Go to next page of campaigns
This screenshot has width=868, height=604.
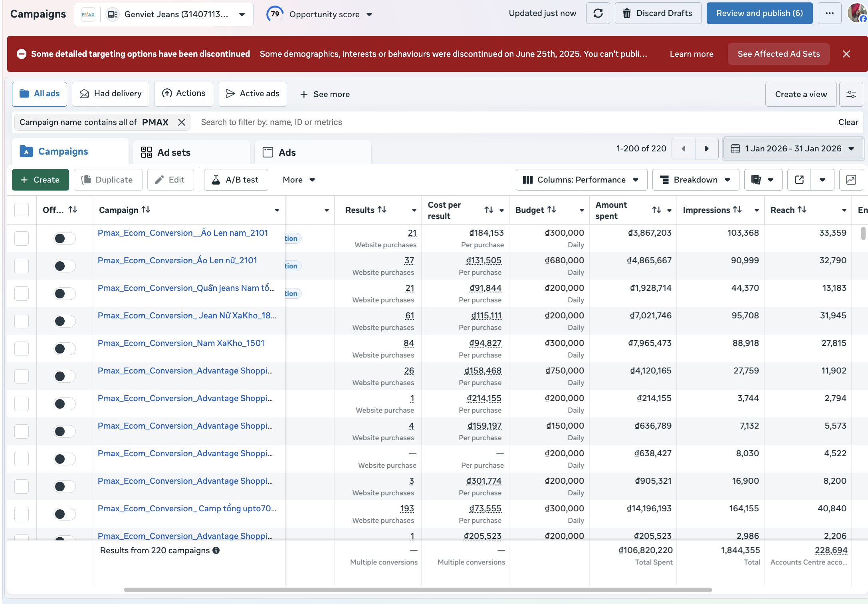tap(706, 149)
